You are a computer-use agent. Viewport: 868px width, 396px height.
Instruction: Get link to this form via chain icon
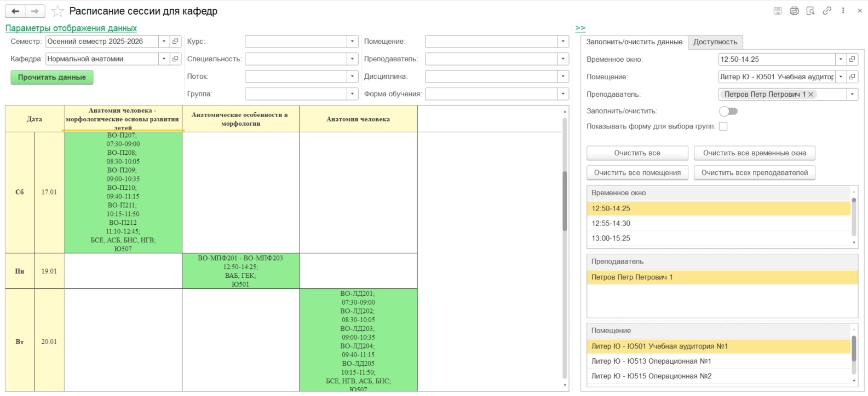click(x=827, y=11)
